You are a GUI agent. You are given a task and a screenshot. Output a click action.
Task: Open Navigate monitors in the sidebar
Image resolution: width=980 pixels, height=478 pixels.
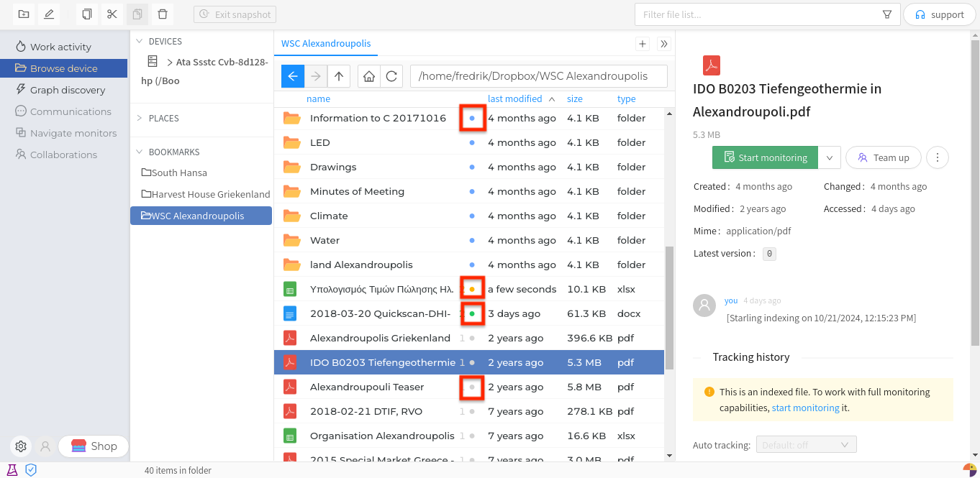[x=73, y=133]
